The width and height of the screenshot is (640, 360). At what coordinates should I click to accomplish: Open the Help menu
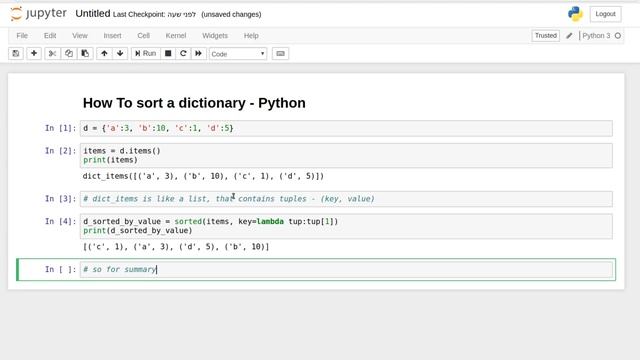tap(251, 36)
